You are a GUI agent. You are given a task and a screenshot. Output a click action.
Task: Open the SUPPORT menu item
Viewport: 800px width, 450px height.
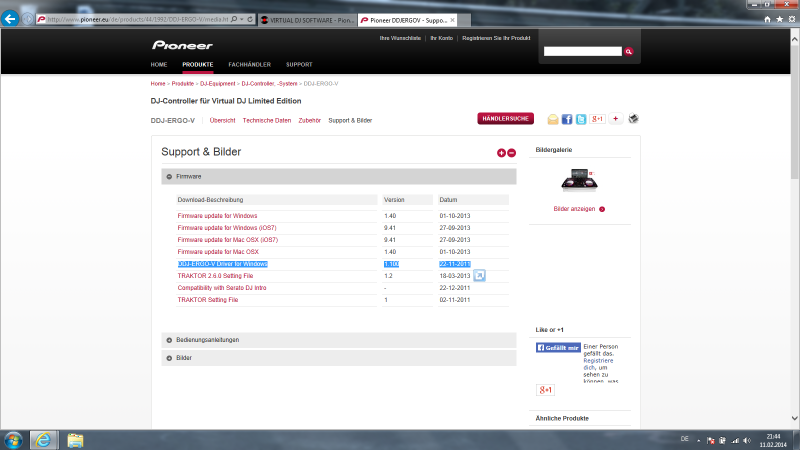coord(299,65)
